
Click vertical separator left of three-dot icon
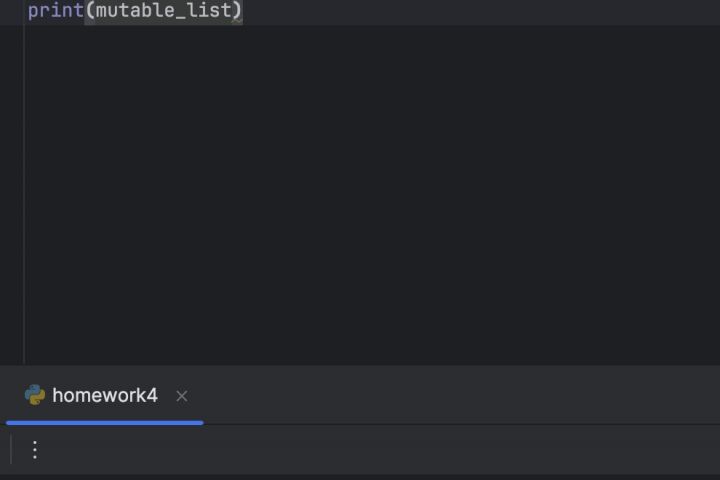pyautogui.click(x=11, y=450)
